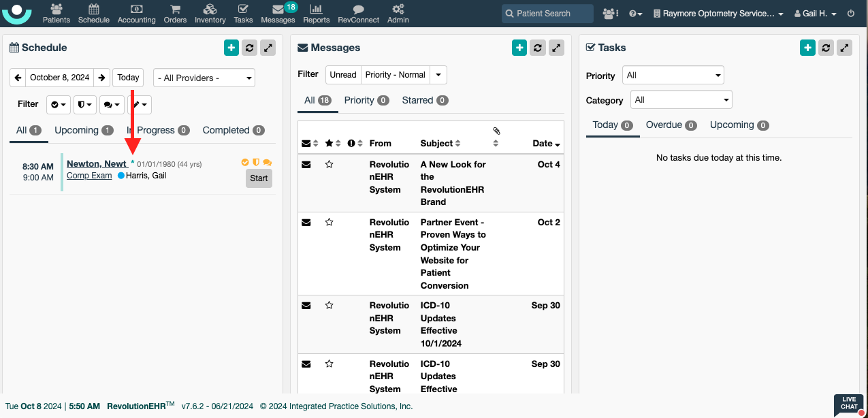Toggle the Unread message filter
The height and width of the screenshot is (418, 868).
click(x=343, y=75)
